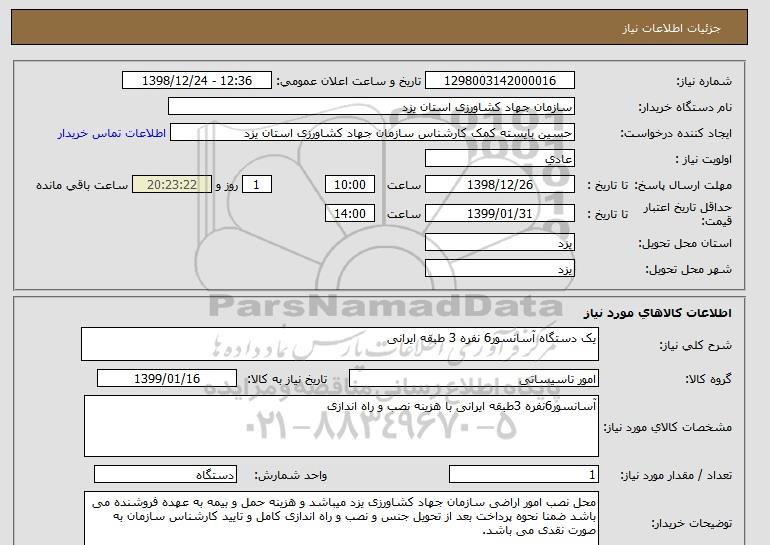Click the label مشخصات کالای مورد نیاز
770x545 pixels.
(x=667, y=427)
